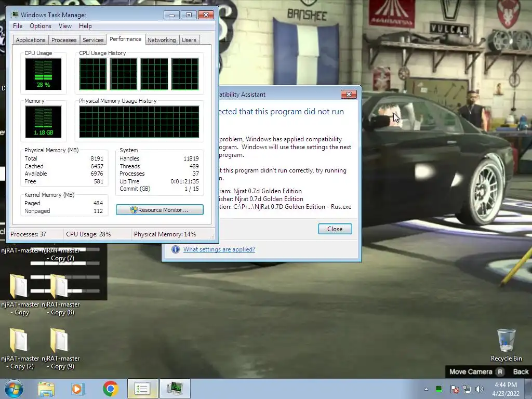Open Windows Explorer from the taskbar

[x=46, y=389]
